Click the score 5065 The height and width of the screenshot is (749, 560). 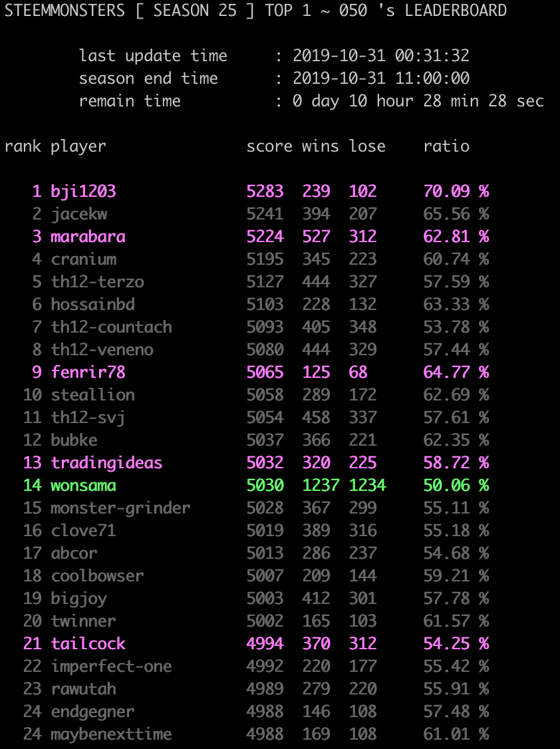[265, 372]
